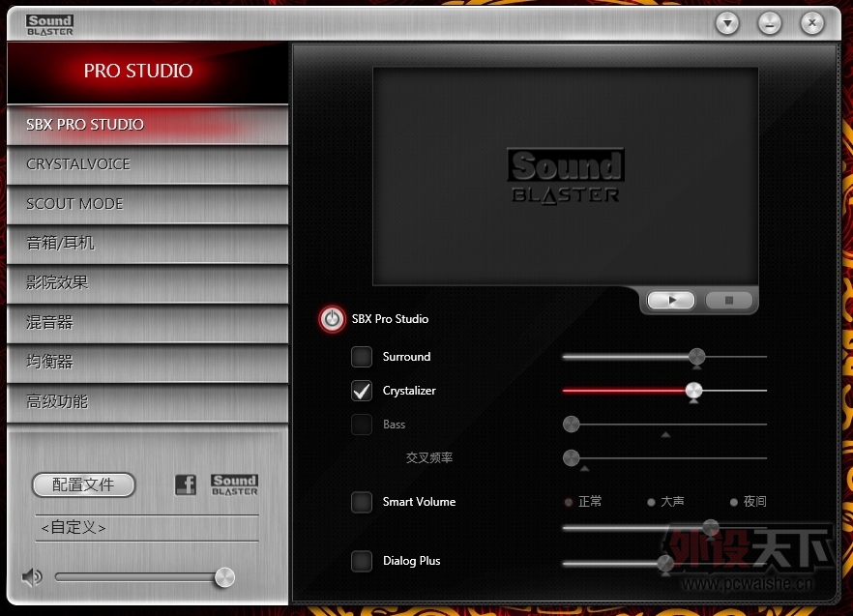The image size is (853, 616).
Task: Click the Sound Blaster logo in title bar
Action: pos(50,24)
